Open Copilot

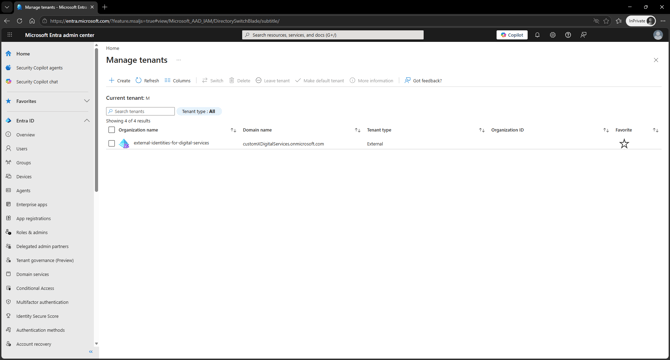[x=512, y=35]
